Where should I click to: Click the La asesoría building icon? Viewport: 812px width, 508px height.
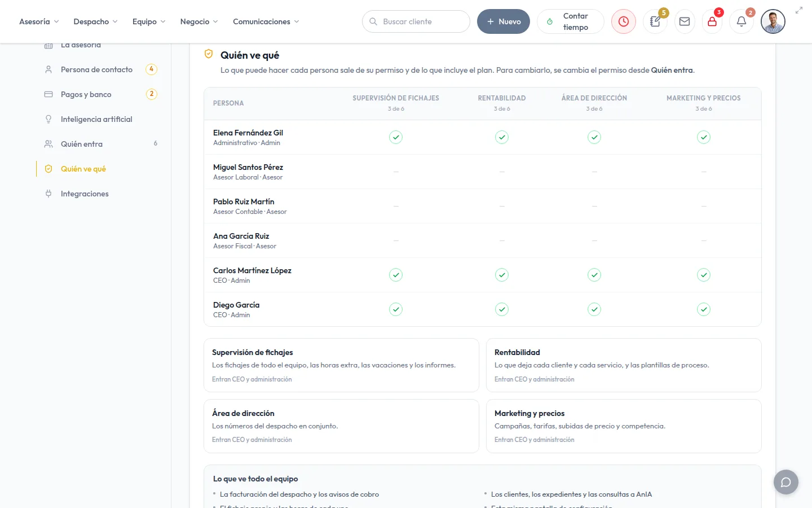tap(48, 45)
